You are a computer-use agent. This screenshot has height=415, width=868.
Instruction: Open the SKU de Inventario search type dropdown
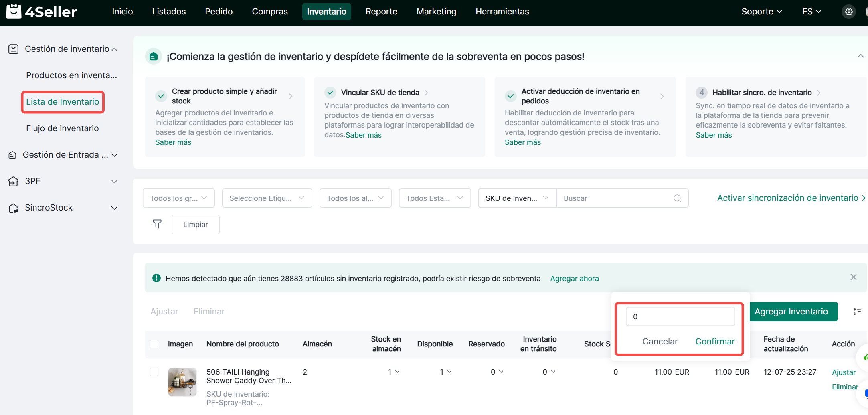coord(517,198)
